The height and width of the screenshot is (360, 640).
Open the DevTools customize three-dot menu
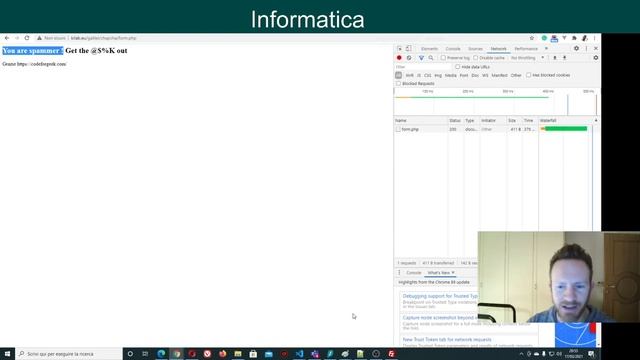coord(586,49)
